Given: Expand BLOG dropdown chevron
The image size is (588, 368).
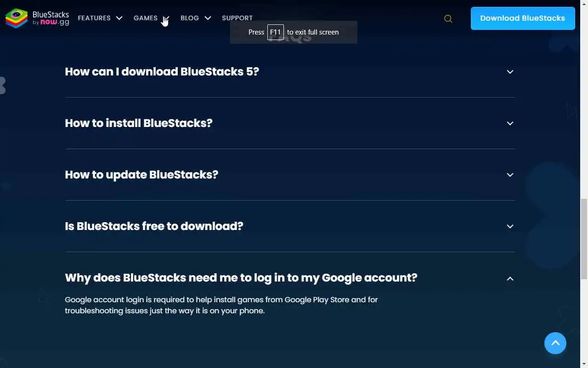Looking at the screenshot, I should [x=208, y=18].
